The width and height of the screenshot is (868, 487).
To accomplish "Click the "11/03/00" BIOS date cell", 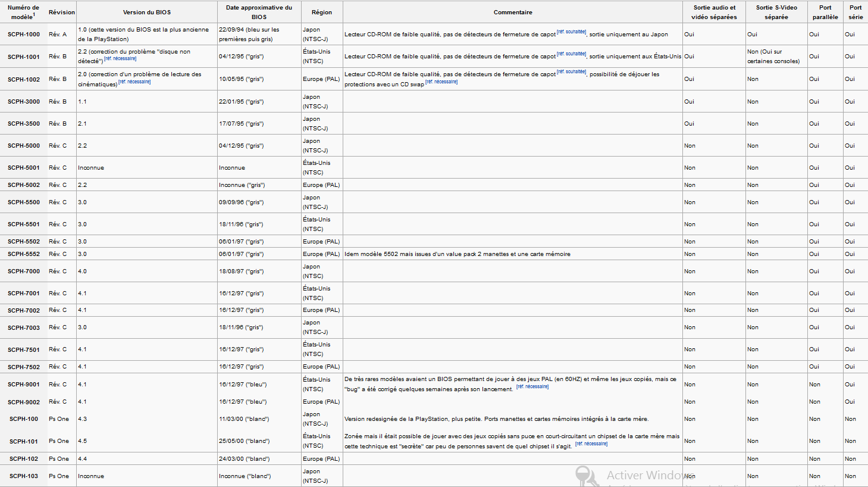I will pos(259,419).
